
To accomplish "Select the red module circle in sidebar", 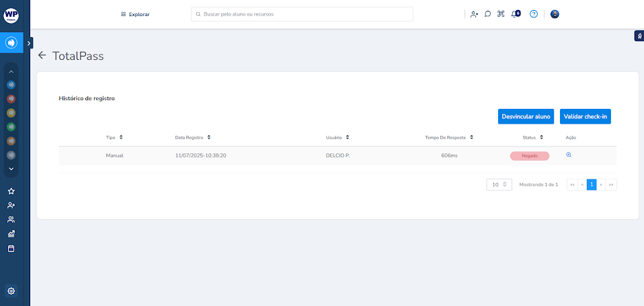I will click(x=11, y=99).
